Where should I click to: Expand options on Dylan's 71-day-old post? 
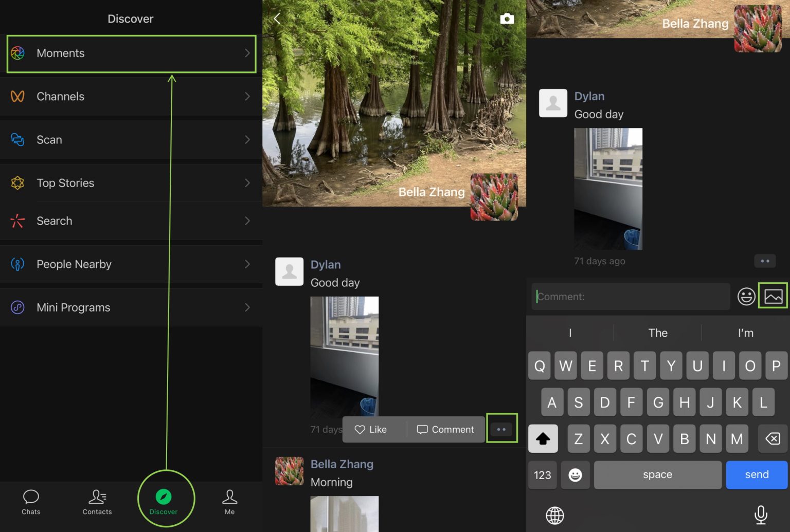click(x=501, y=428)
